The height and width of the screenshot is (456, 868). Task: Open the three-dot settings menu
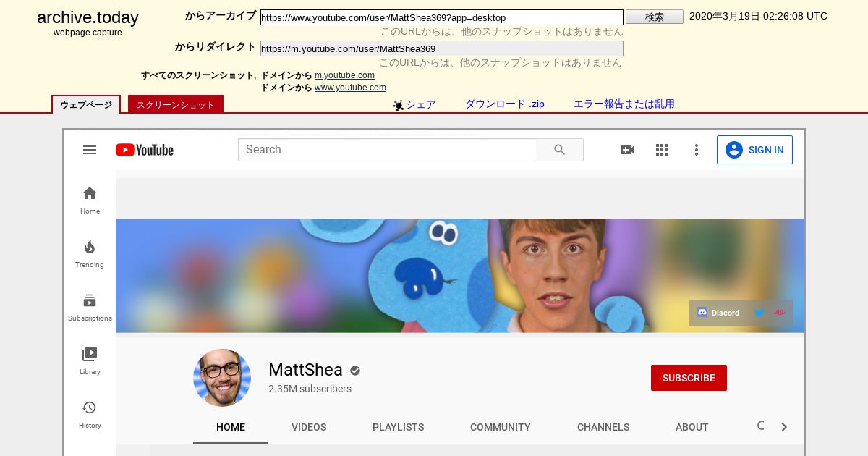pos(697,150)
